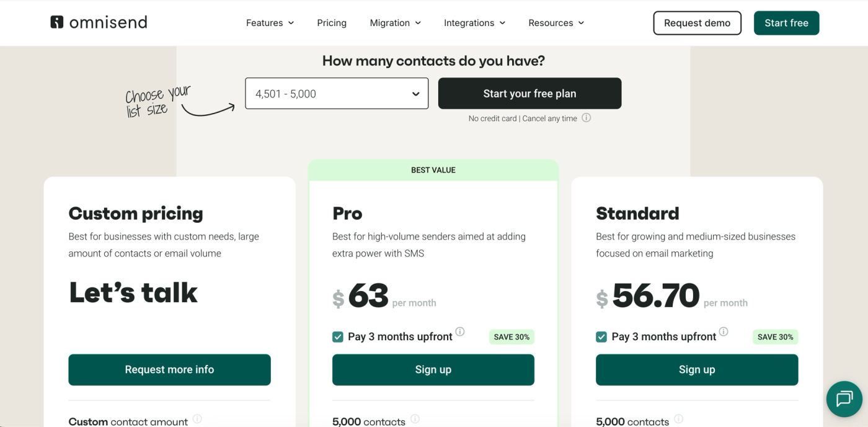Viewport: 868px width, 427px height.
Task: Click the BEST VALUE banner
Action: tap(433, 170)
